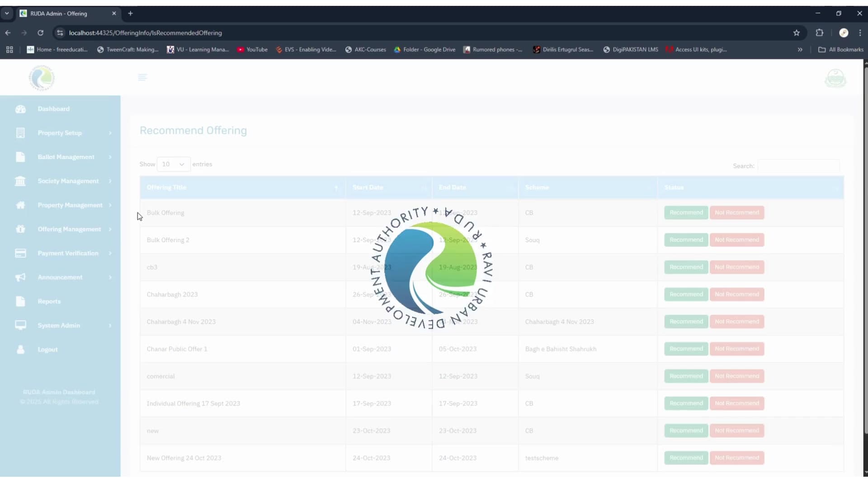Sort by Scheme column header
This screenshot has width=868, height=488.
[x=588, y=187]
